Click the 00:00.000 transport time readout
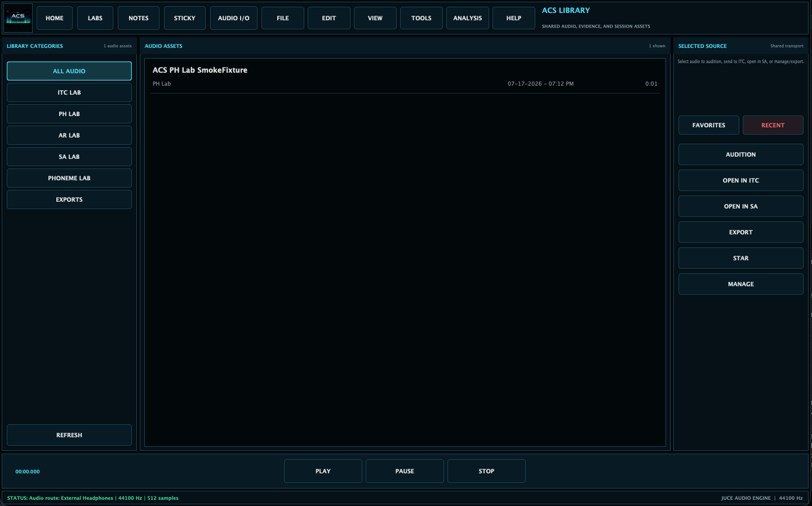Viewport: 812px width, 506px height. click(28, 472)
